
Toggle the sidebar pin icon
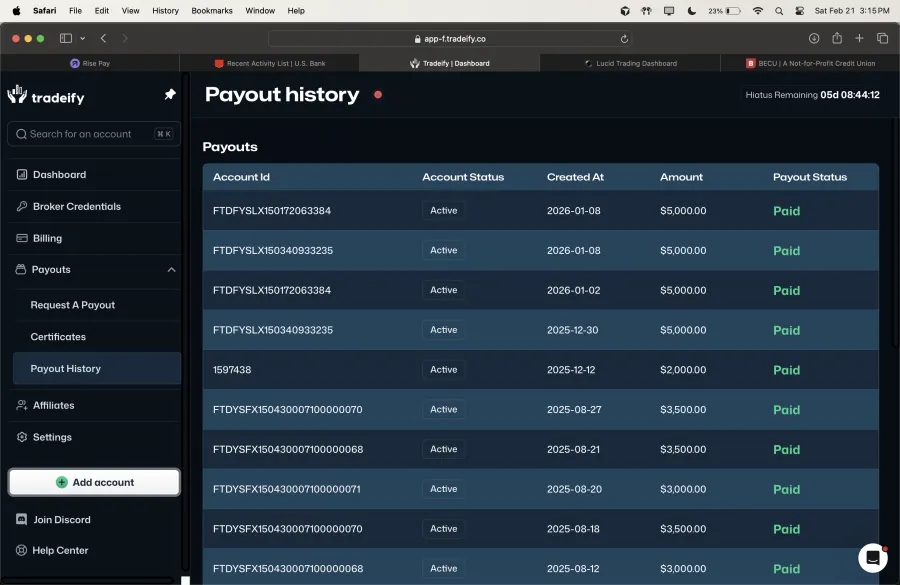[x=170, y=95]
